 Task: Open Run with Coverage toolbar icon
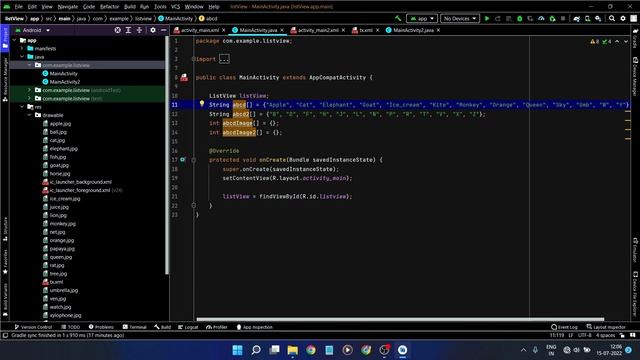[530, 18]
